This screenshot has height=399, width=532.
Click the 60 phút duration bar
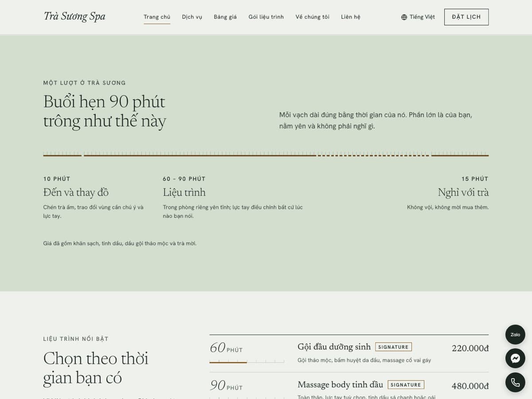pos(247,362)
